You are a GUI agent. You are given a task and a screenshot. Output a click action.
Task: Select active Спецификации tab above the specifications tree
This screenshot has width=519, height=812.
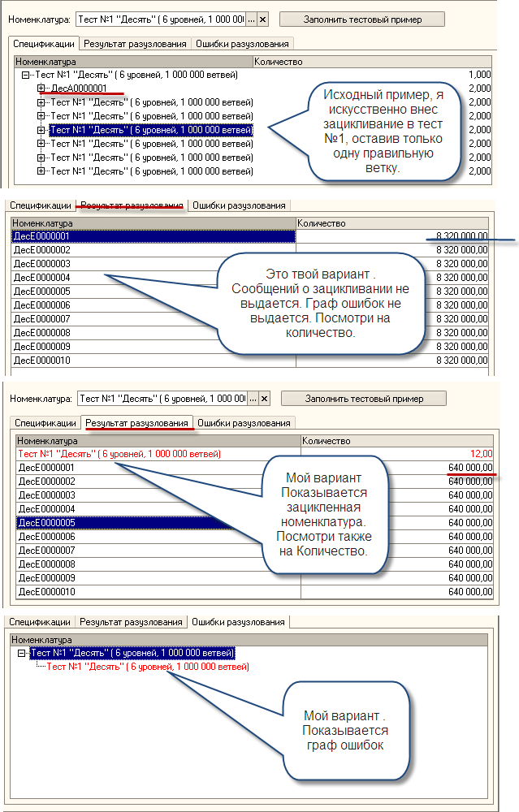pyautogui.click(x=44, y=44)
